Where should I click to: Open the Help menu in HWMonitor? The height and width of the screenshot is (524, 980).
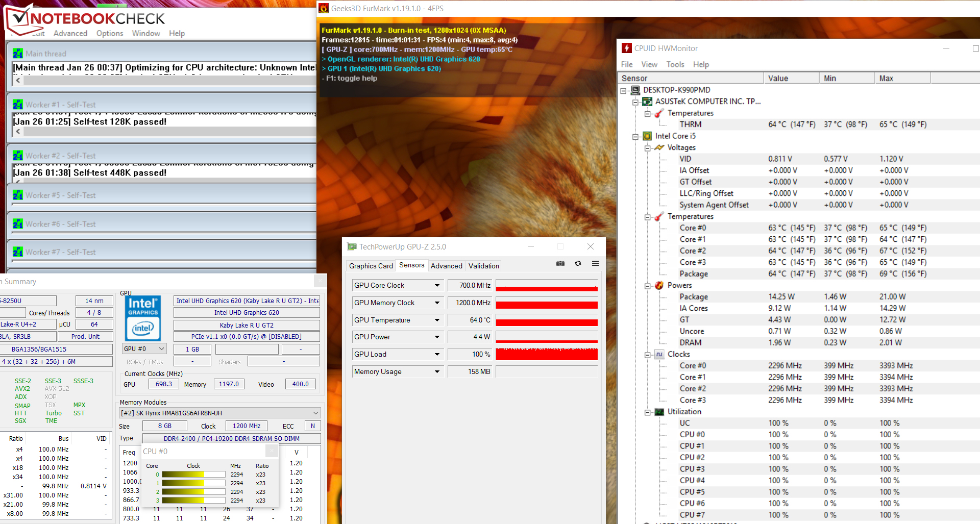(701, 64)
